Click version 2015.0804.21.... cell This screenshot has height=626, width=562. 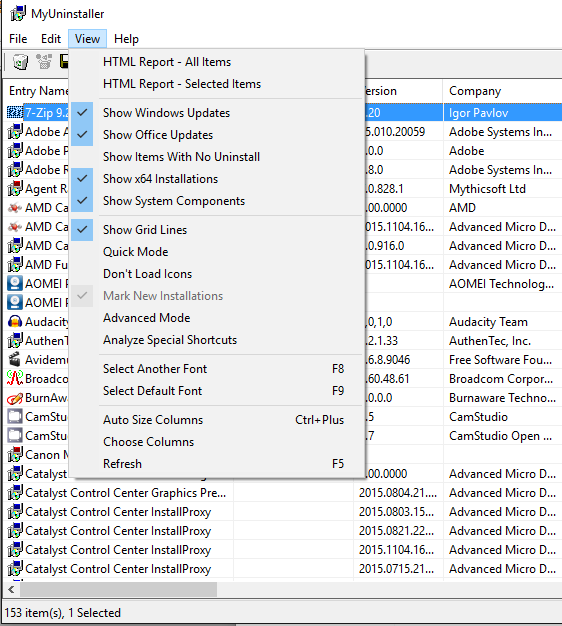tap(398, 493)
